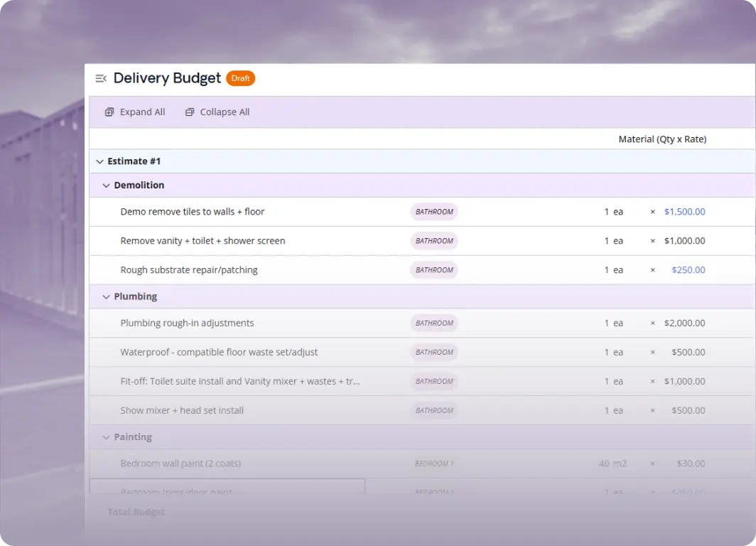Screen dimensions: 756x546
Task: Click the Expand All icon
Action: (x=109, y=112)
